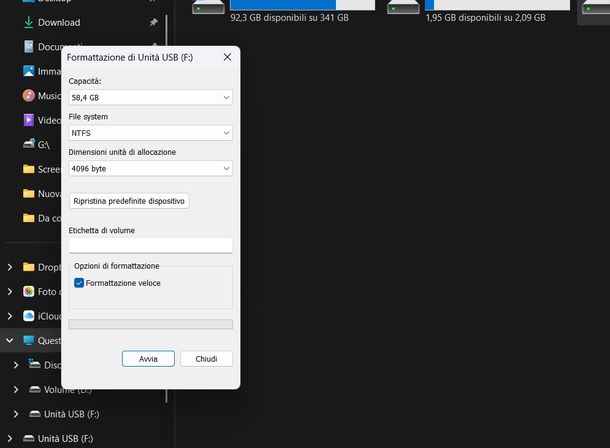Viewport: 610px width, 448px height.
Task: Expand the Foto tree node
Action: pos(10,292)
